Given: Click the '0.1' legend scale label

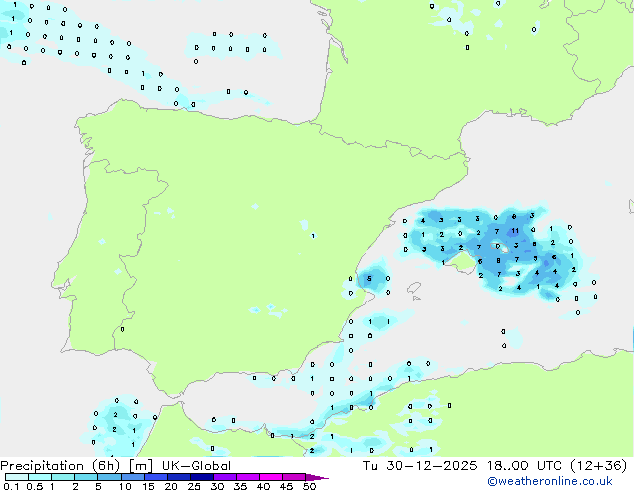Looking at the screenshot, I should (x=11, y=486).
